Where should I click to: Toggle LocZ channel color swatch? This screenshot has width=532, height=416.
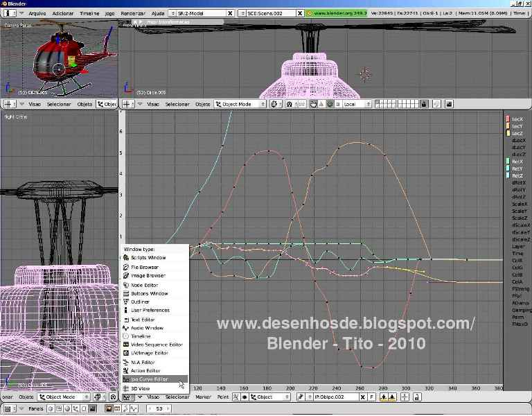point(508,133)
